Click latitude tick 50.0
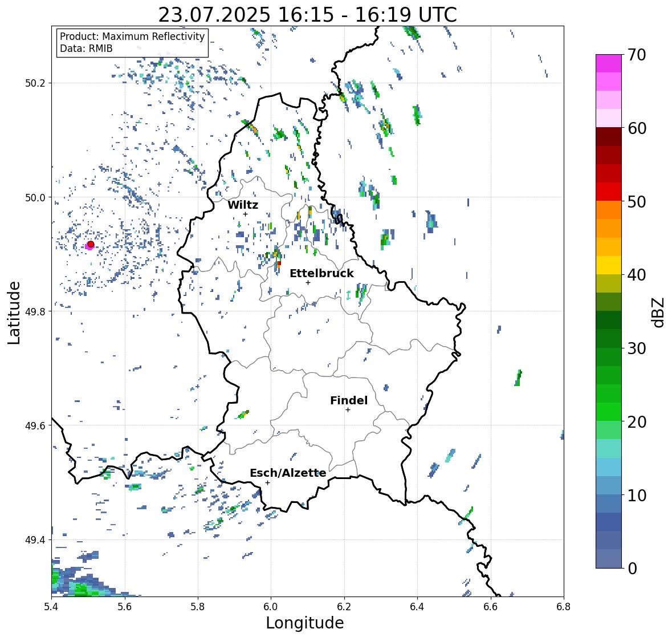Screen dimensions: 672x637 tap(35, 198)
